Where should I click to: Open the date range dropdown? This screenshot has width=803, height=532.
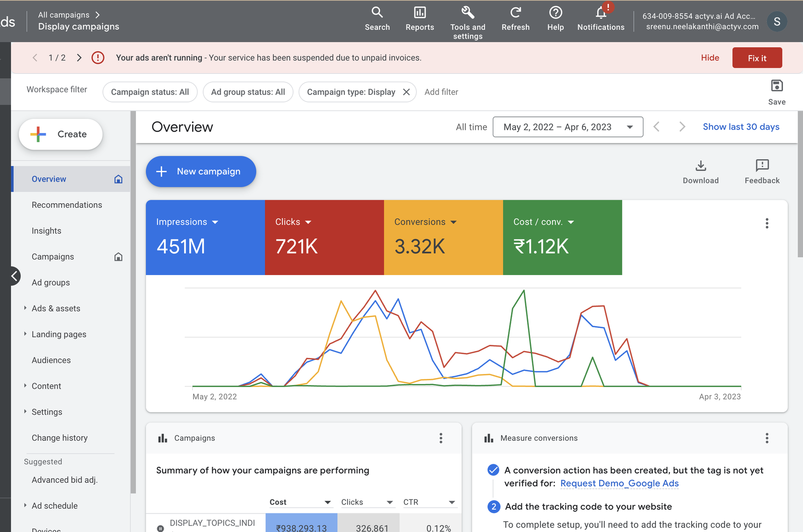tap(568, 127)
